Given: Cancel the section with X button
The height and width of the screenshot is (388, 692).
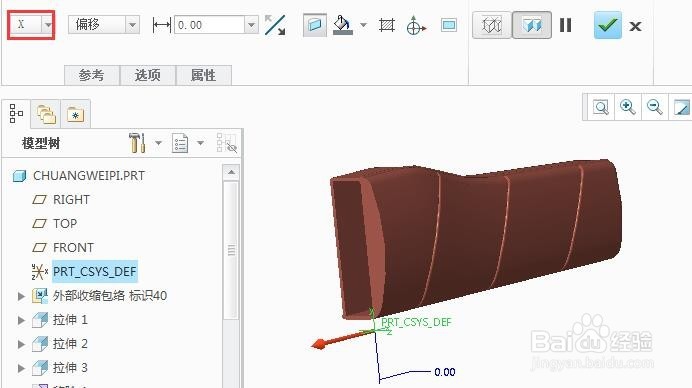Looking at the screenshot, I should pos(635,26).
